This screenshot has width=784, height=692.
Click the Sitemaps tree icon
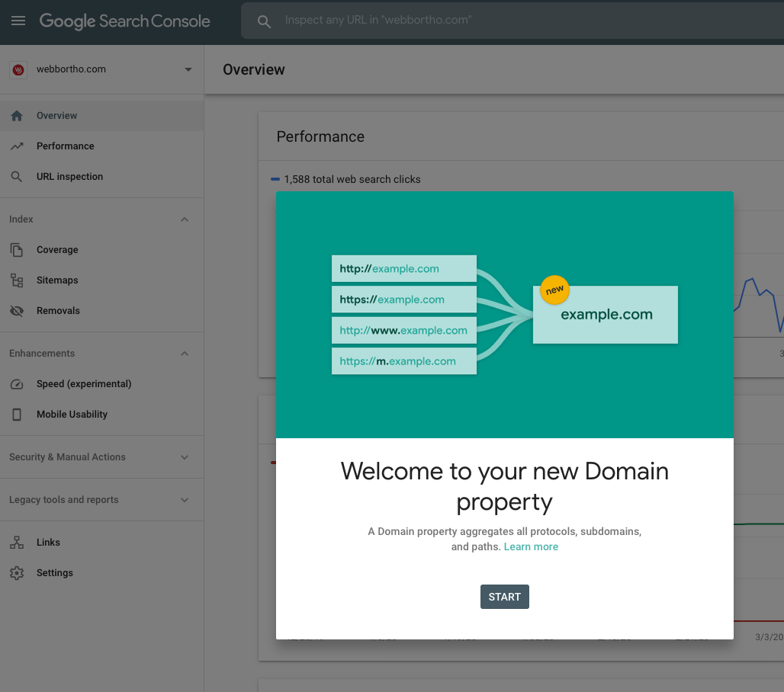(17, 280)
